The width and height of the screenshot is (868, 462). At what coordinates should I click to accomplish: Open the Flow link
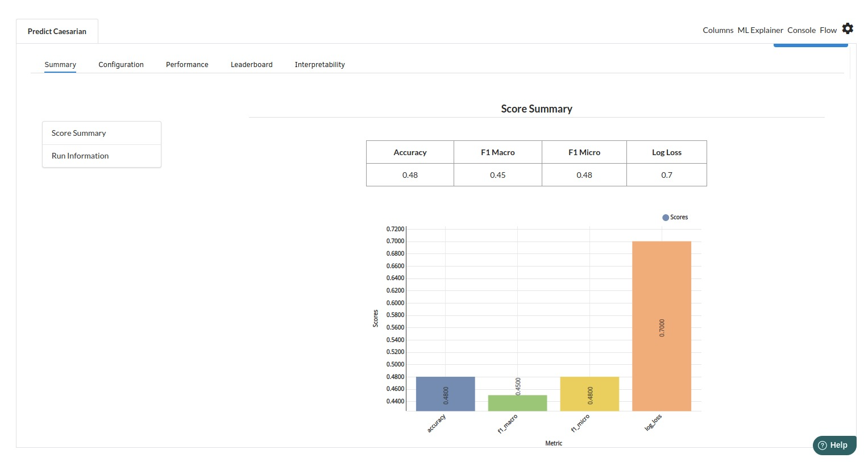click(828, 30)
